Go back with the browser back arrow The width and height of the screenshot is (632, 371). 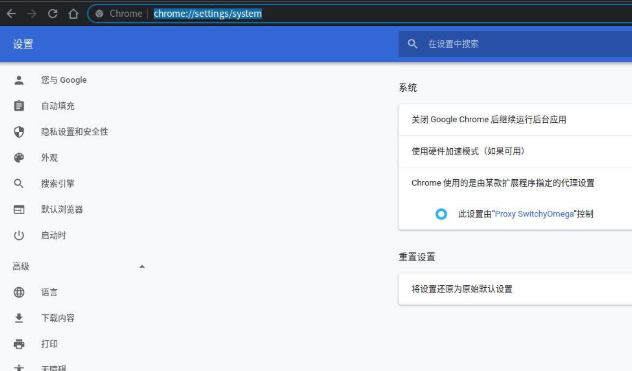pos(11,14)
